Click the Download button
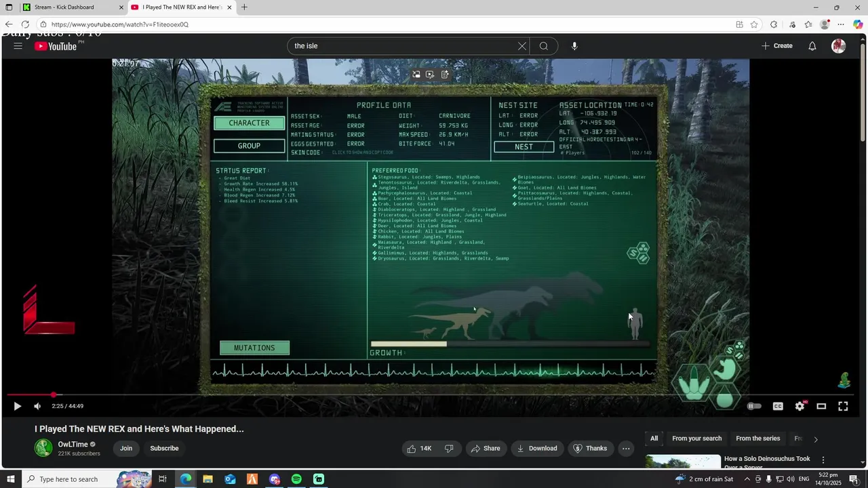Viewport: 868px width, 488px height. pyautogui.click(x=537, y=448)
